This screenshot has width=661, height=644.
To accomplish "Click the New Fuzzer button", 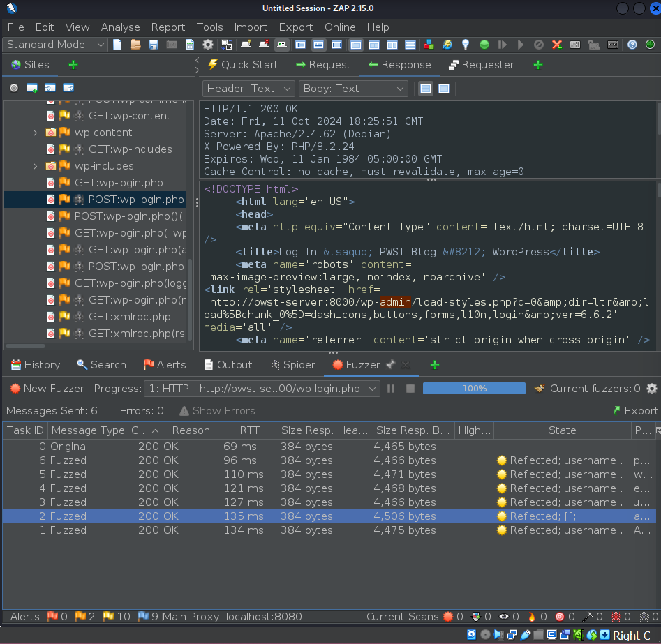I will pos(47,389).
